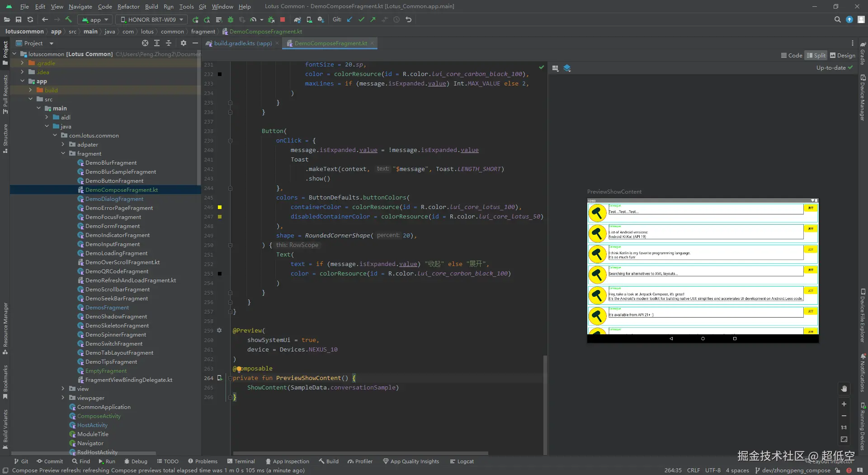This screenshot has height=475, width=868.
Task: Open the zoom-in plus in preview
Action: pos(844,404)
